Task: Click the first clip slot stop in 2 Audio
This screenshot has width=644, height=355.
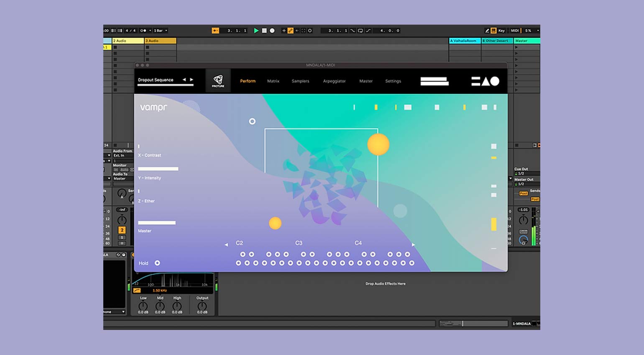Action: pos(115,47)
